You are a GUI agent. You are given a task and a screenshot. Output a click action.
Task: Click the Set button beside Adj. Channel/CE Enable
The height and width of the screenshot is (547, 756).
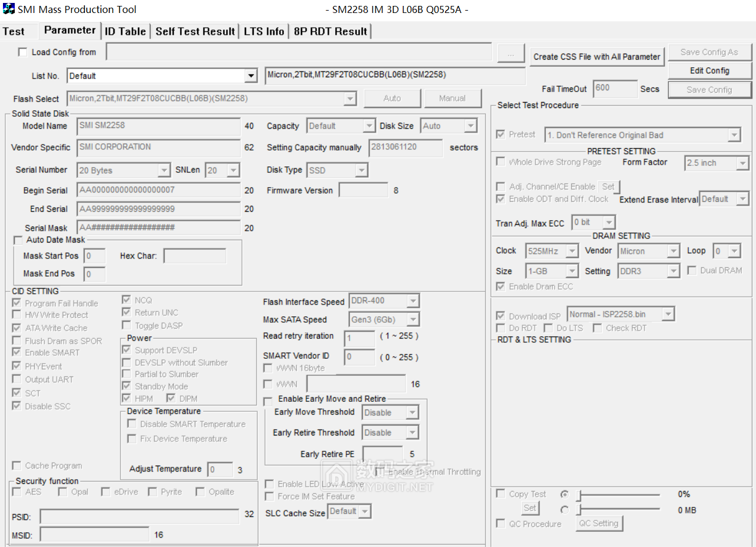608,186
